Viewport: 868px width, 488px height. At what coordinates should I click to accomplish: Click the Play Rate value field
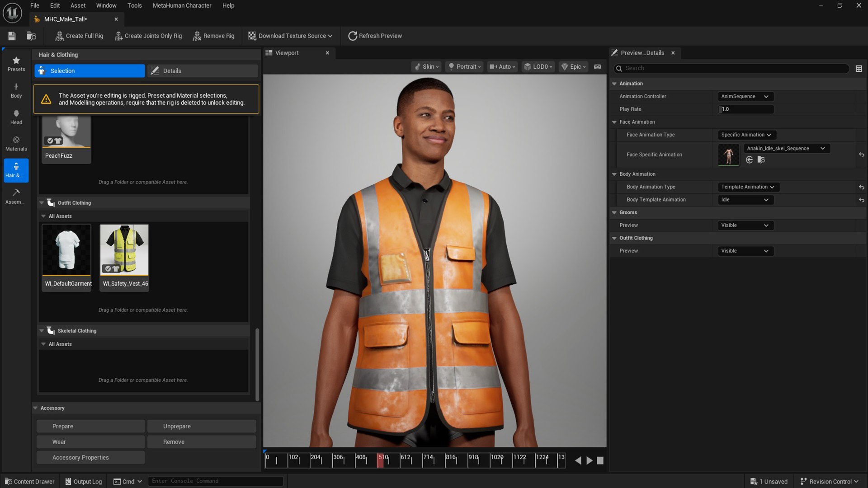[x=745, y=109]
